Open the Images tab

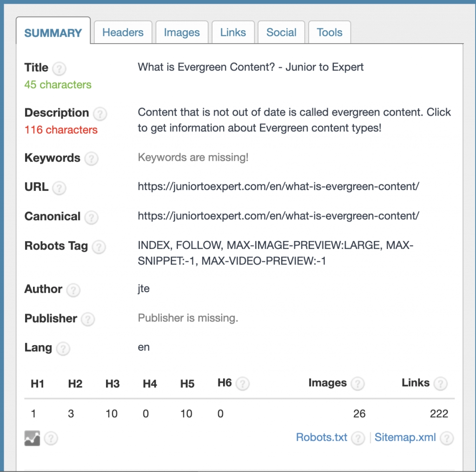tap(182, 32)
